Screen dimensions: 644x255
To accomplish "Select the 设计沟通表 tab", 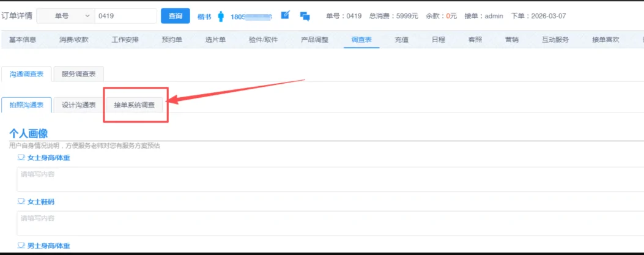I will (x=78, y=105).
